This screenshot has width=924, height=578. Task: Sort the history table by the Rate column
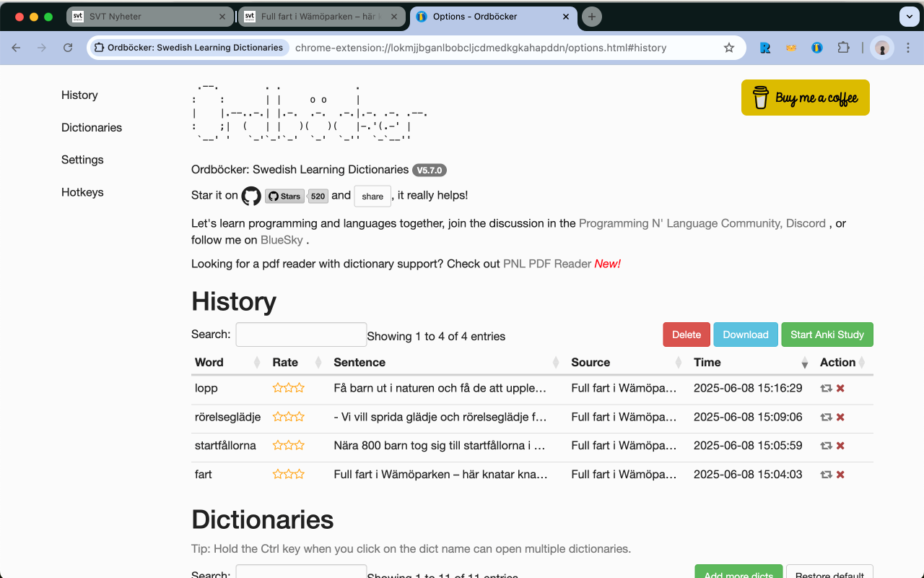click(x=296, y=362)
